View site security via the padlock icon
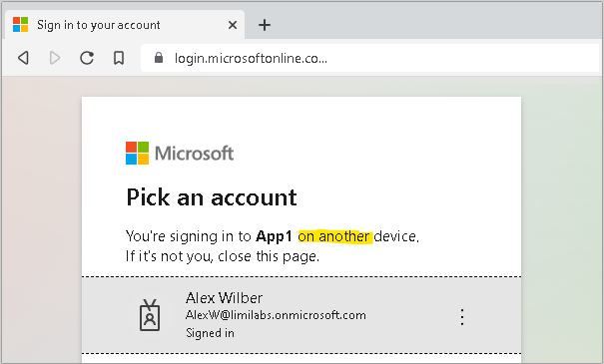Image resolution: width=604 pixels, height=364 pixels. point(159,58)
